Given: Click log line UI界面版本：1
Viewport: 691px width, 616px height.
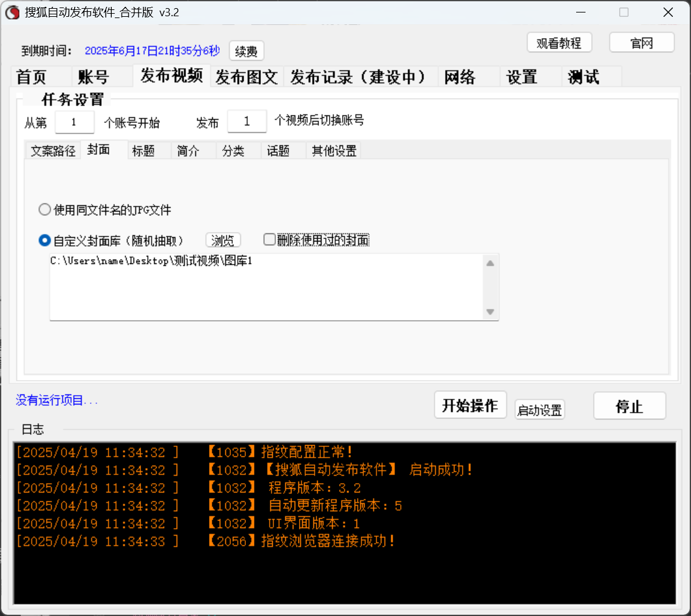Looking at the screenshot, I should pyautogui.click(x=314, y=524).
